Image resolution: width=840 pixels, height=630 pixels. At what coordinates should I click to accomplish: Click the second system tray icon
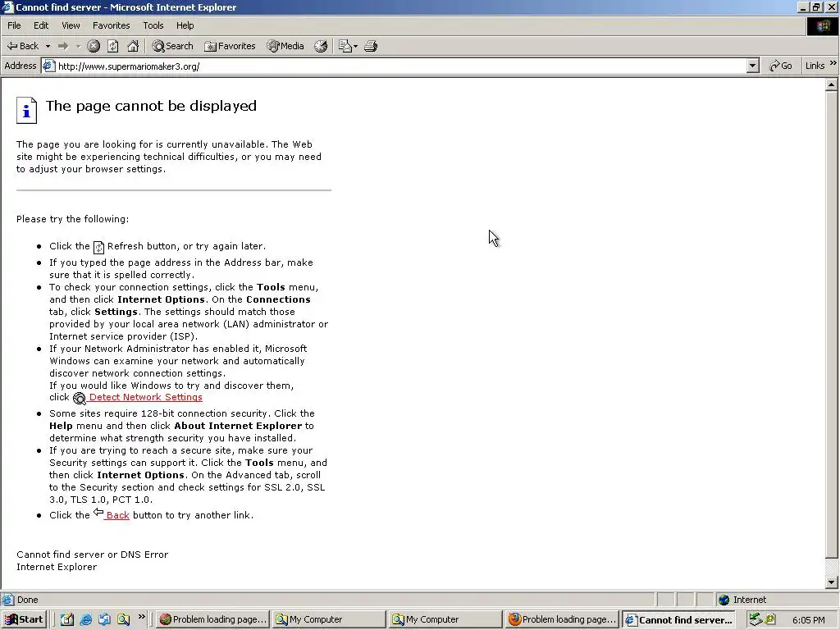(x=769, y=619)
